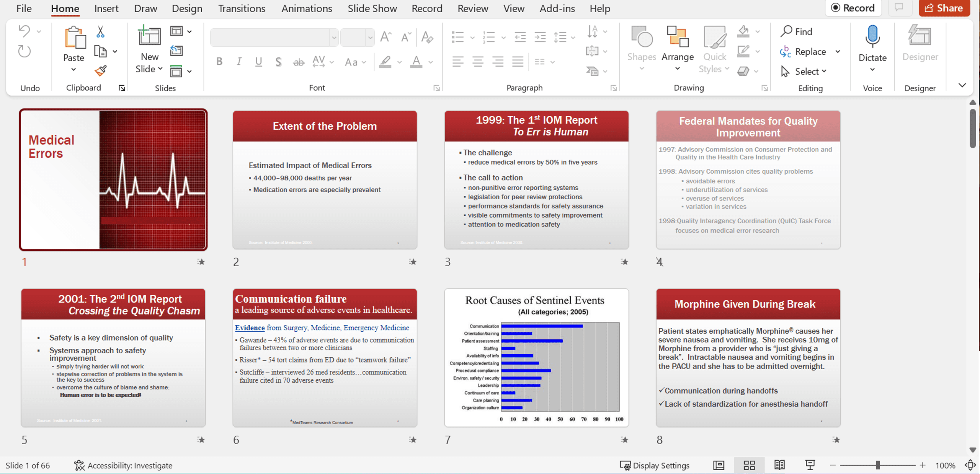
Task: Open the Slide Show tab
Action: coord(372,8)
